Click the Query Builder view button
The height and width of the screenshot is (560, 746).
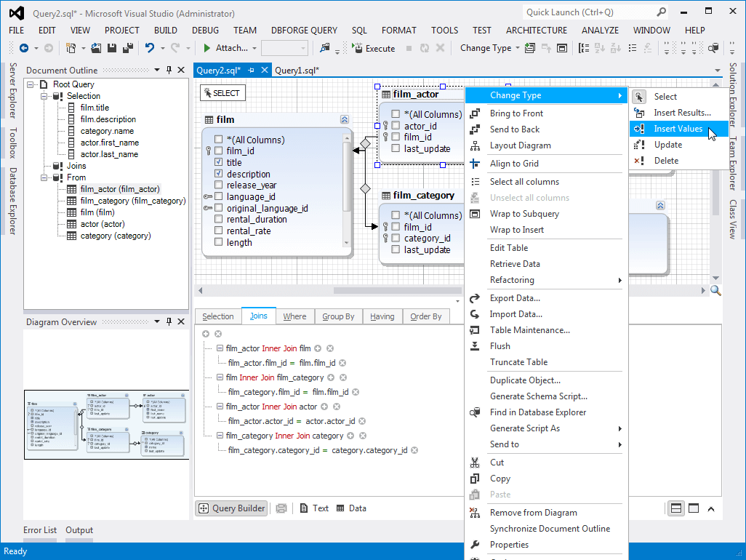tap(231, 508)
